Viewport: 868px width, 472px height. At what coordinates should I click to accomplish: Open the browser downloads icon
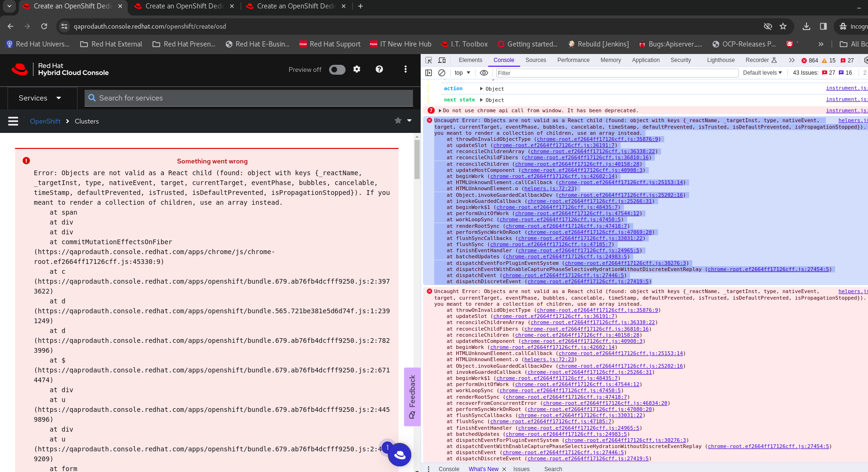click(x=807, y=26)
